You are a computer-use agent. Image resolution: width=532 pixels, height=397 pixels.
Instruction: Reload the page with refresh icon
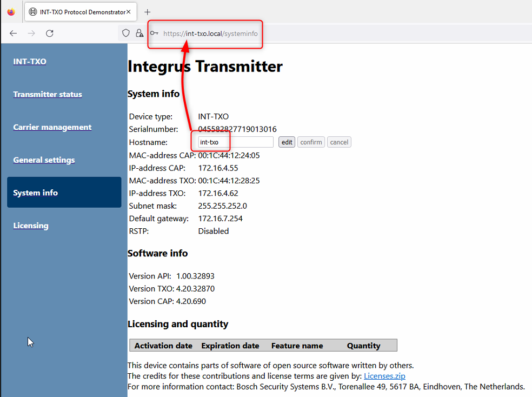49,34
